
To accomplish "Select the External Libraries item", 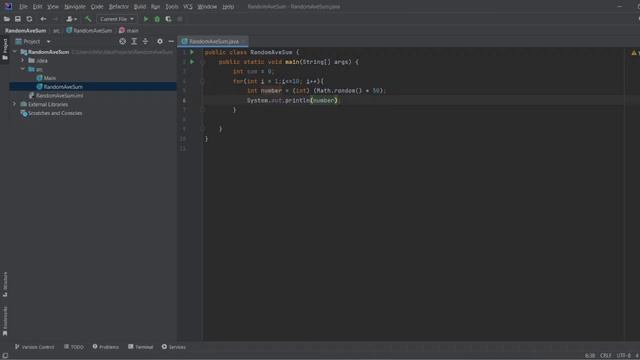I will pyautogui.click(x=44, y=104).
